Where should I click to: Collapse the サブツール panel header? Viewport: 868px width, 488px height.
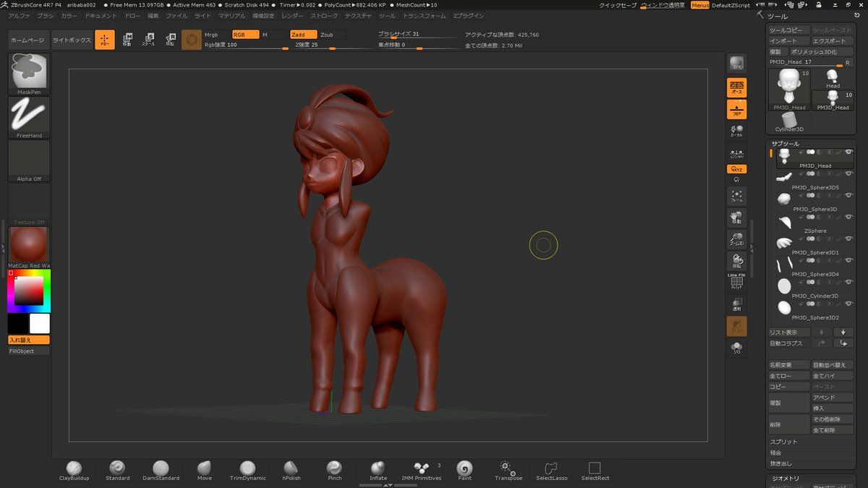click(x=785, y=144)
